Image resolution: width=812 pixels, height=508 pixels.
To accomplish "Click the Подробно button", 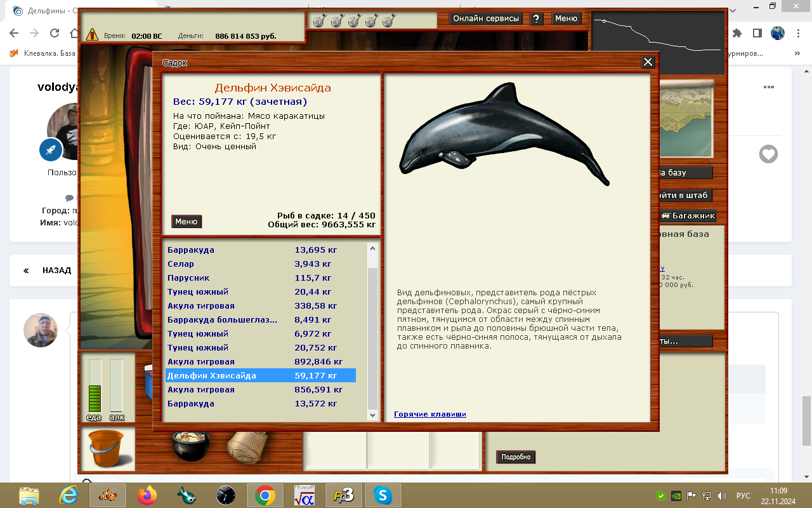I will click(x=515, y=457).
